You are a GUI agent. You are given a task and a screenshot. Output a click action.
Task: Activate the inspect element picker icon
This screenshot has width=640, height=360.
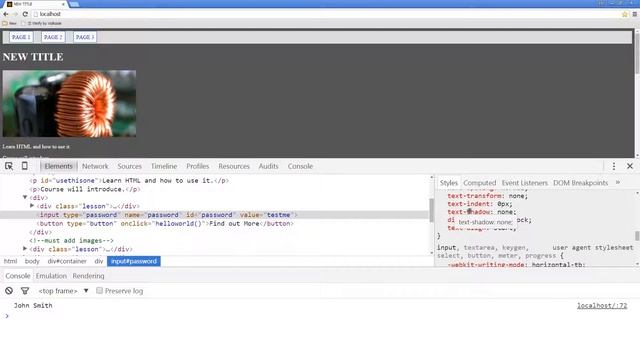pos(9,166)
